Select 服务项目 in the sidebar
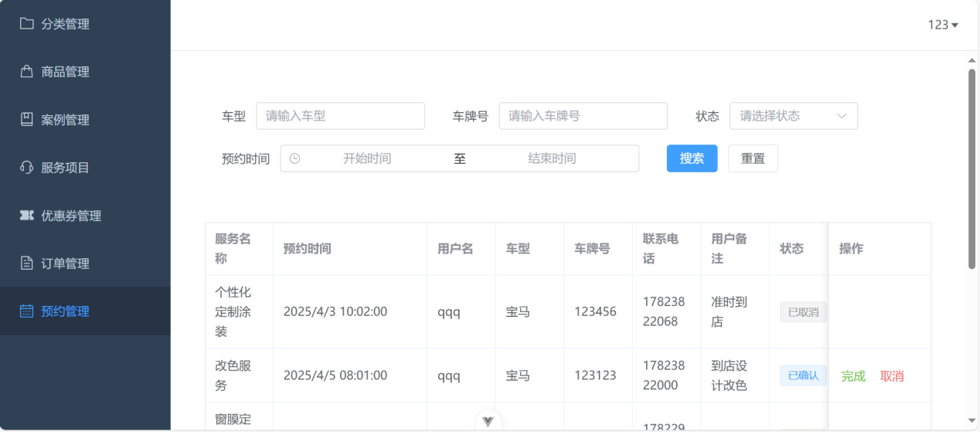 (x=85, y=168)
